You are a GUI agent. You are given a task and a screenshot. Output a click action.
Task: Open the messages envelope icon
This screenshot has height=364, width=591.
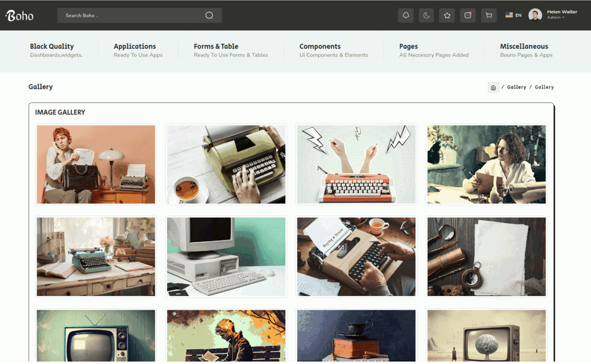468,15
